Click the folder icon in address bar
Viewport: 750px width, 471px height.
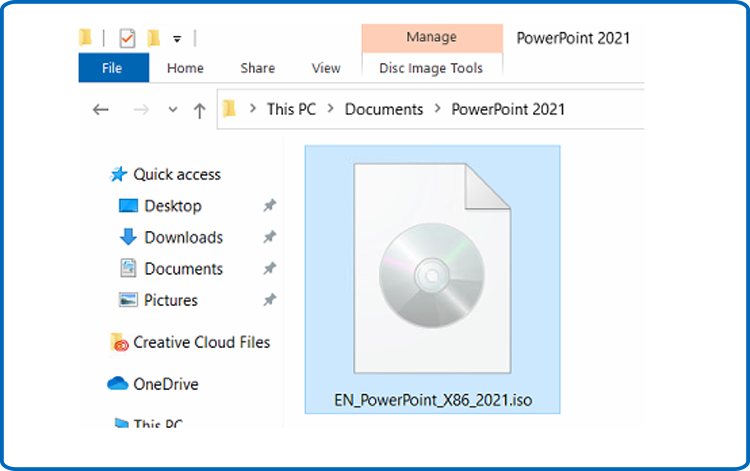(230, 109)
